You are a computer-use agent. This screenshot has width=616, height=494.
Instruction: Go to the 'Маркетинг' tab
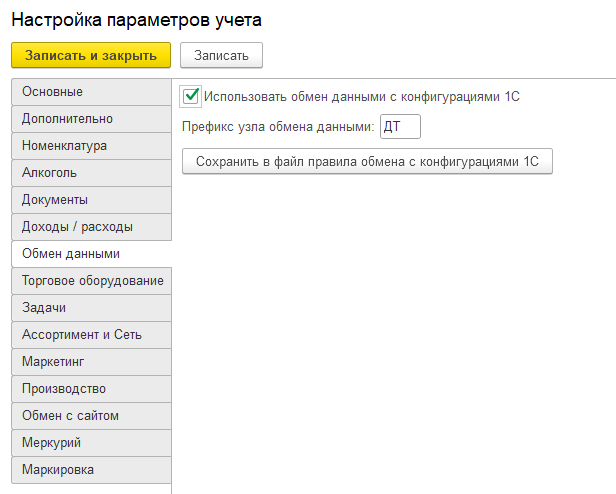(x=91, y=362)
